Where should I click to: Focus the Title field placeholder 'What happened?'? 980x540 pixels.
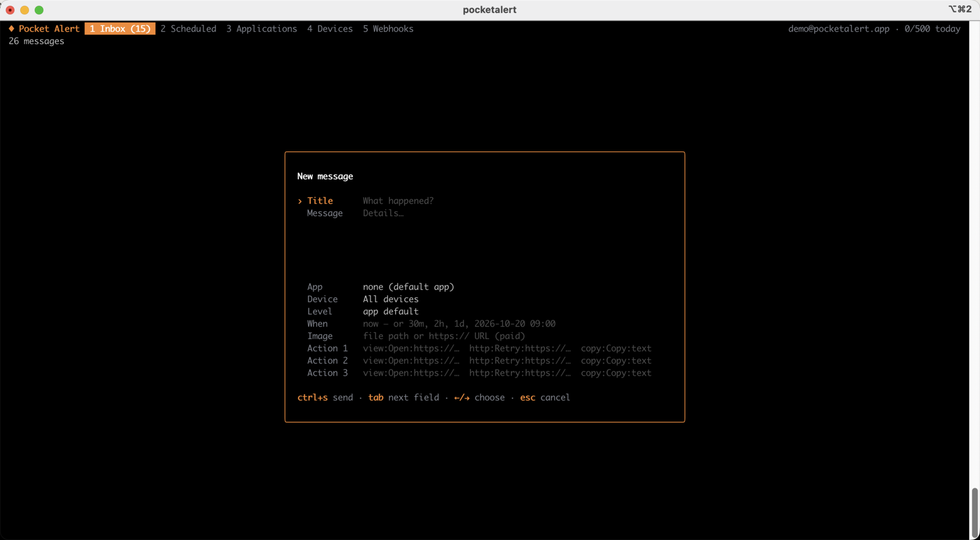398,201
